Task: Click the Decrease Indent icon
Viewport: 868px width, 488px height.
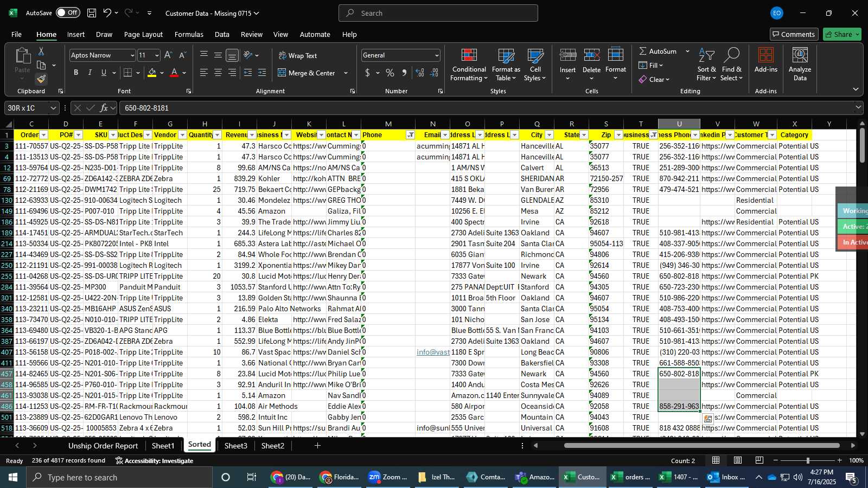Action: coord(248,73)
